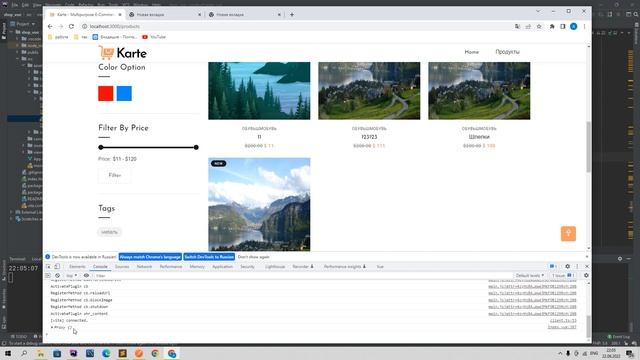Screen dimensions: 640x360
Task: Open the Chrome three-dot menu
Action: coord(584,26)
